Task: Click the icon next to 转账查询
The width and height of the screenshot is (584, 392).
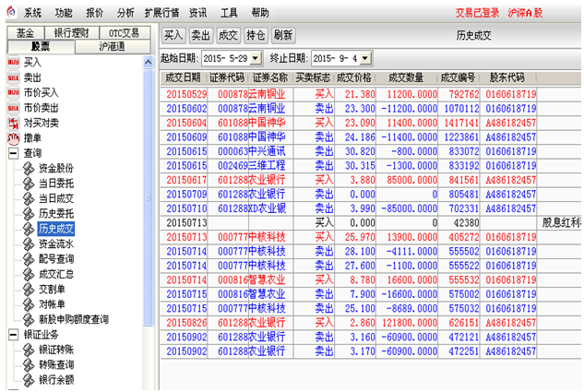Action: point(29,365)
